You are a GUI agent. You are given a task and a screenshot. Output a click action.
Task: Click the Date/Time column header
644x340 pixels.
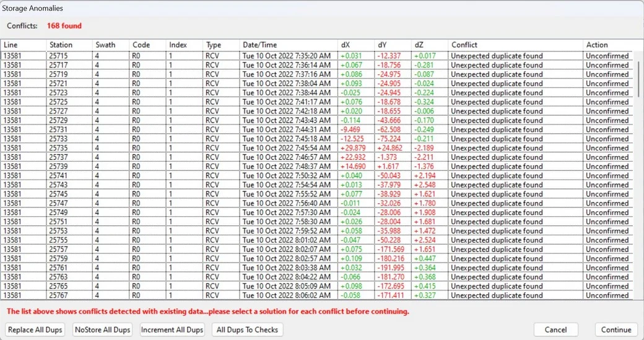coord(260,45)
